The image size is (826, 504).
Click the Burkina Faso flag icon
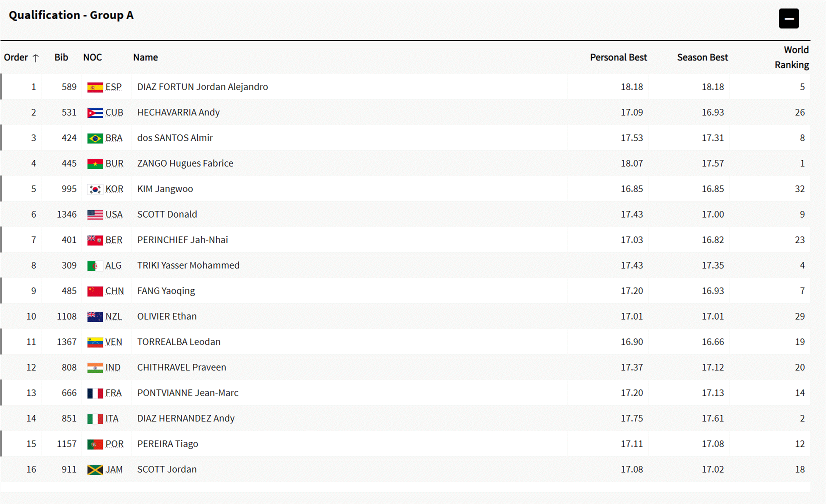pyautogui.click(x=95, y=164)
